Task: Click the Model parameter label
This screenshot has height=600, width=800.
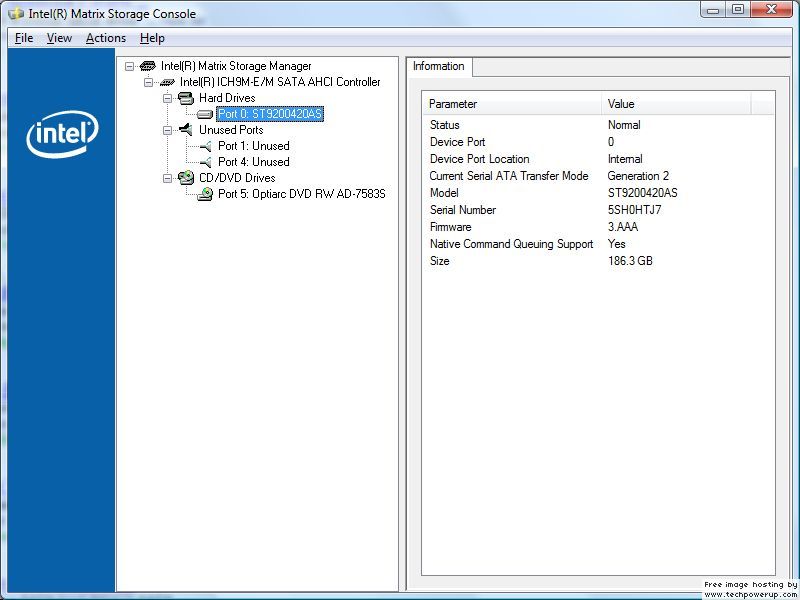Action: click(444, 193)
